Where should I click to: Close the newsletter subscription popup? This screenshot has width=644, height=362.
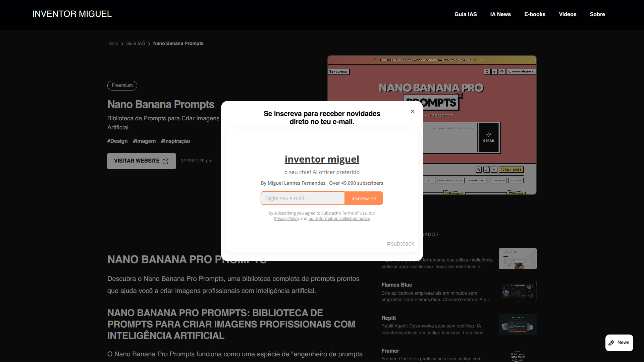[413, 111]
